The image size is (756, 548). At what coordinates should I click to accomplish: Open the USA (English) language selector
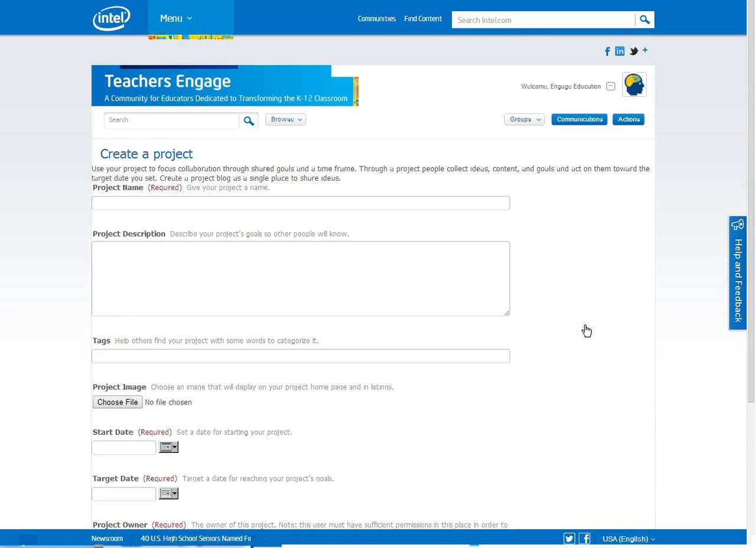point(628,539)
